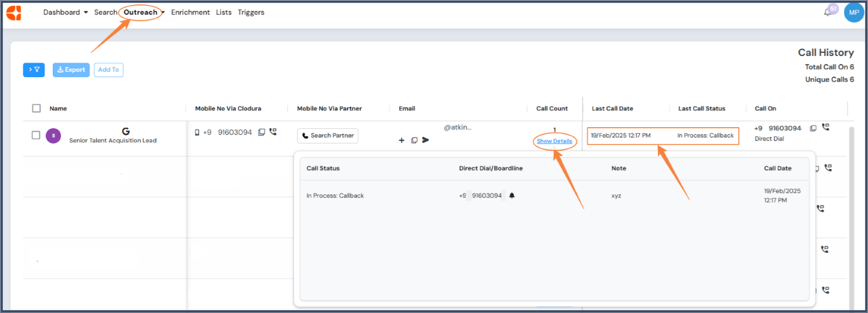Viewport: 868px width, 313px height.
Task: Click the Last Call Date column header
Action: pos(612,109)
